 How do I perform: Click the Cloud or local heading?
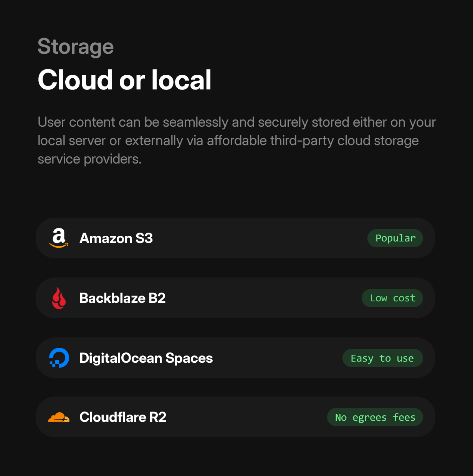tap(124, 80)
